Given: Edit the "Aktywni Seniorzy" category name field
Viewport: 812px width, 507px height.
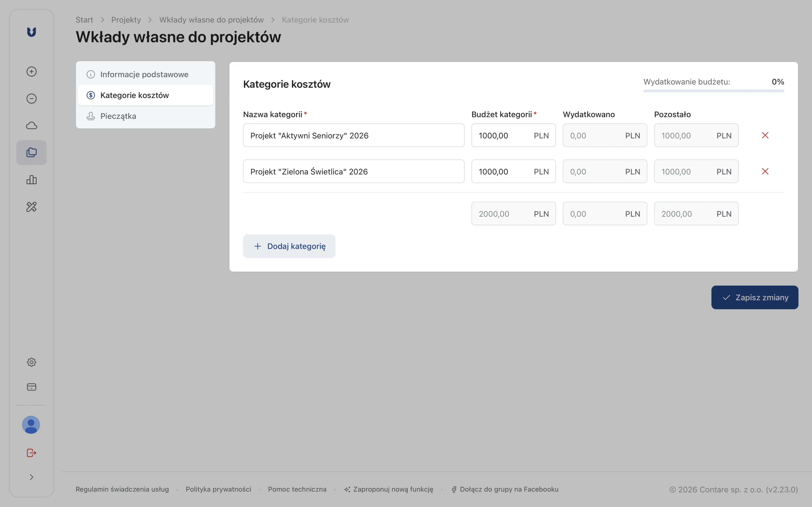Looking at the screenshot, I should (x=354, y=135).
